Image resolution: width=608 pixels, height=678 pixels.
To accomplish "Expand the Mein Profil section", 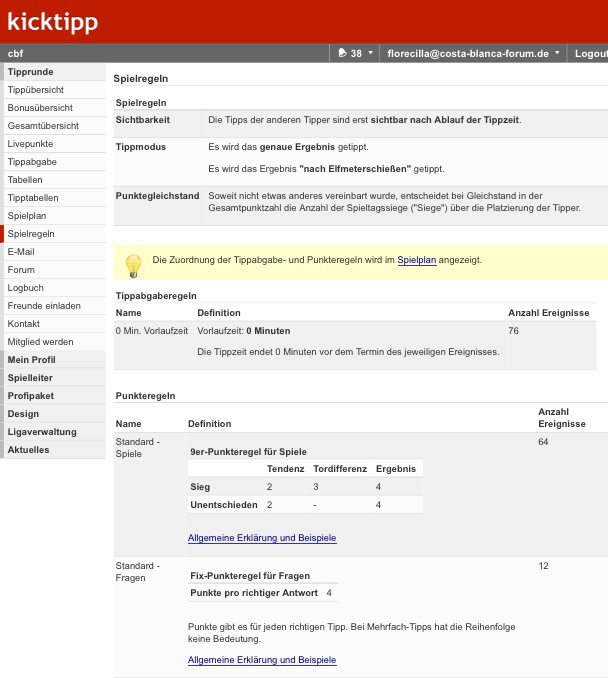I will tap(31, 360).
